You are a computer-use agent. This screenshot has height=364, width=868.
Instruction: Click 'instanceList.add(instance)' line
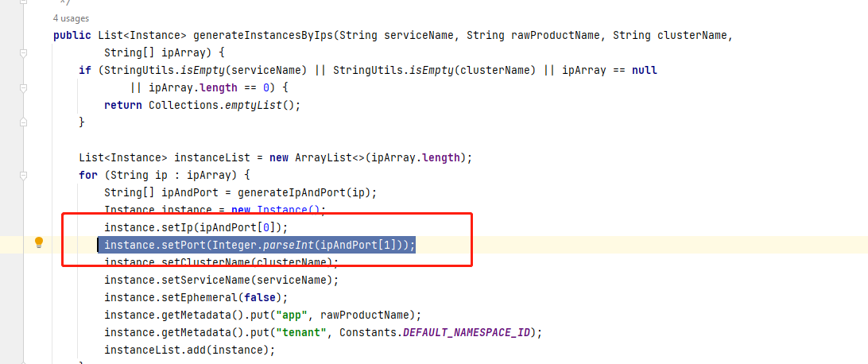[190, 350]
